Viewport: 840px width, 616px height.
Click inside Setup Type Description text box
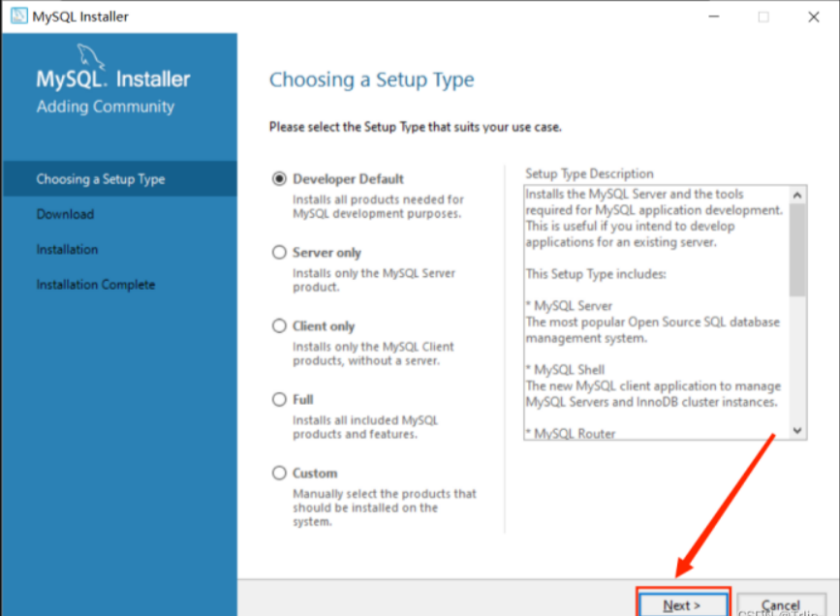click(x=657, y=313)
